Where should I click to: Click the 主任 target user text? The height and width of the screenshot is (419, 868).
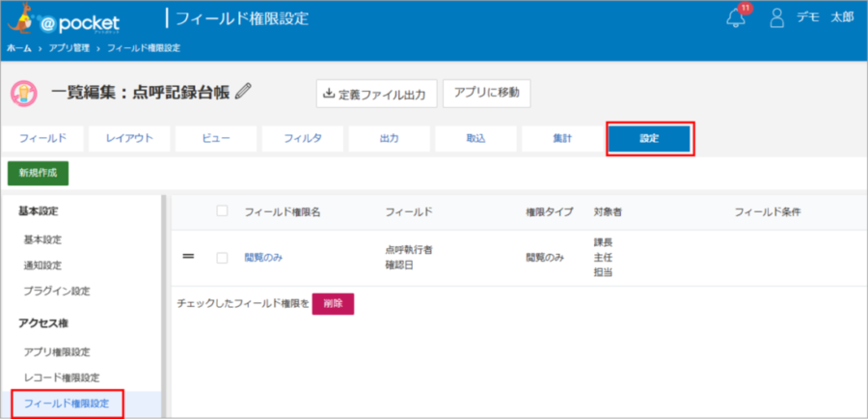tap(603, 257)
